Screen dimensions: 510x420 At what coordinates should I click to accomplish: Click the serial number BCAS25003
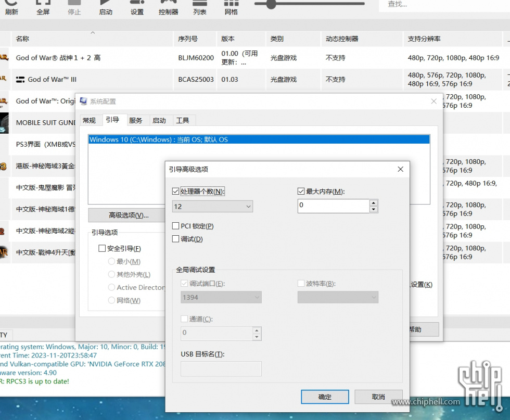(196, 80)
